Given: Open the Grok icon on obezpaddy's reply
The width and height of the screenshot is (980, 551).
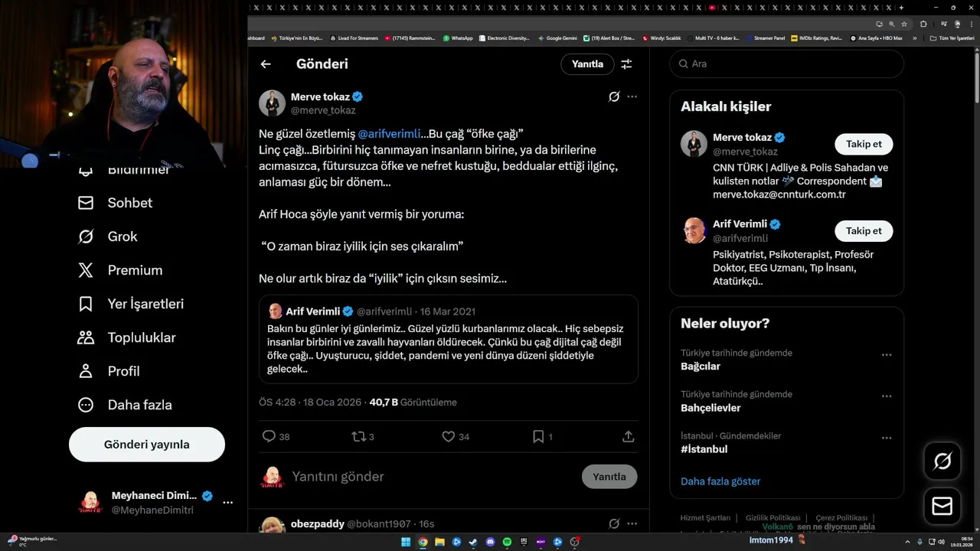Looking at the screenshot, I should (613, 523).
